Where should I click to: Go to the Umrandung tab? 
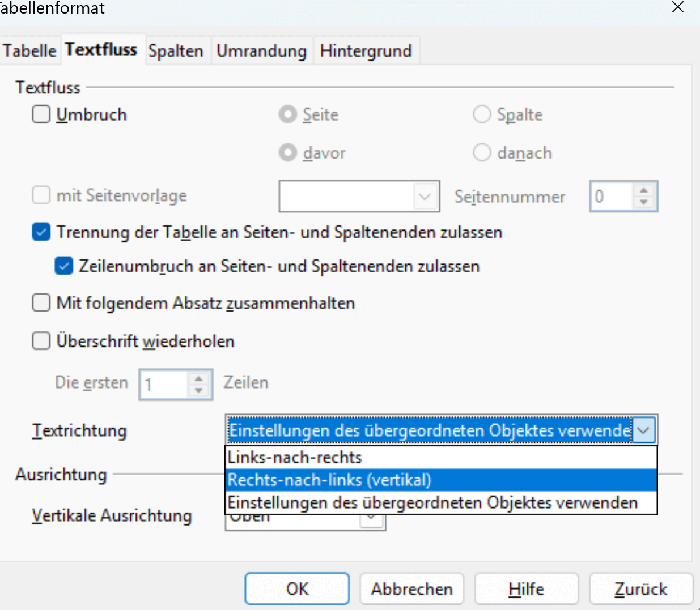[x=261, y=51]
